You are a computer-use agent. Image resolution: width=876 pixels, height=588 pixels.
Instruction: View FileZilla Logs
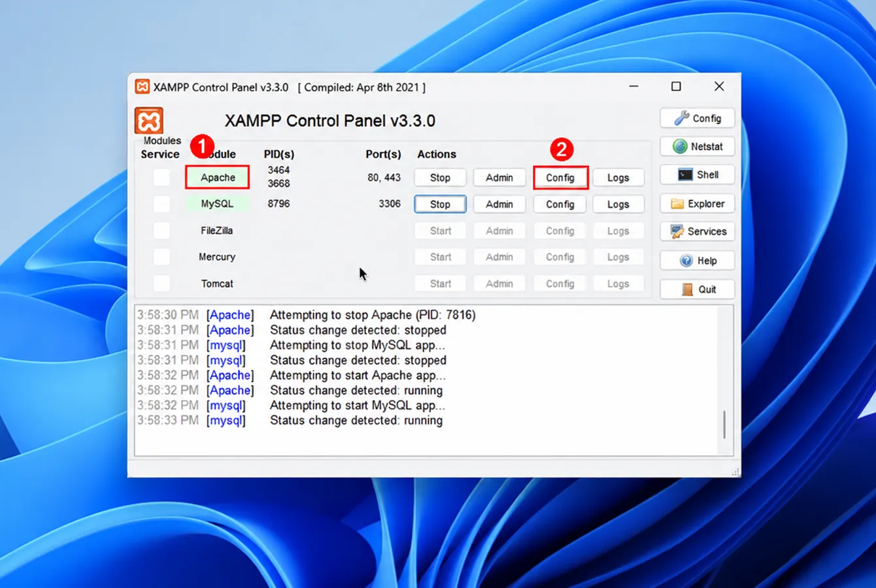pos(618,231)
